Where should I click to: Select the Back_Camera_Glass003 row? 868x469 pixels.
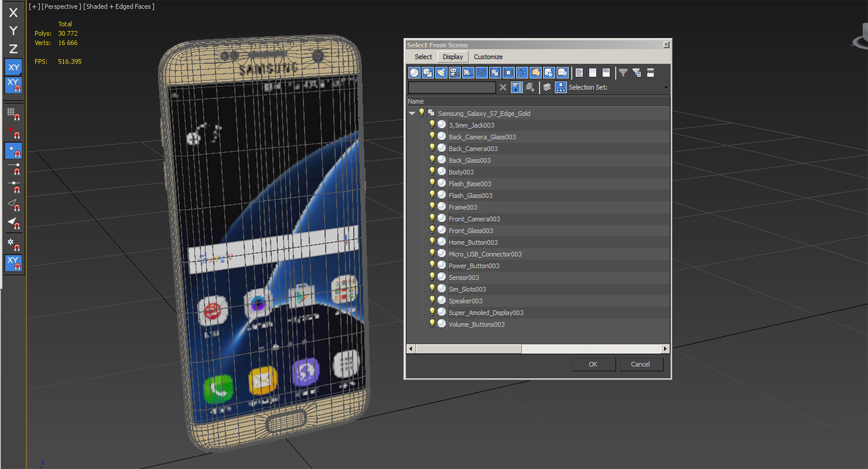pyautogui.click(x=538, y=137)
